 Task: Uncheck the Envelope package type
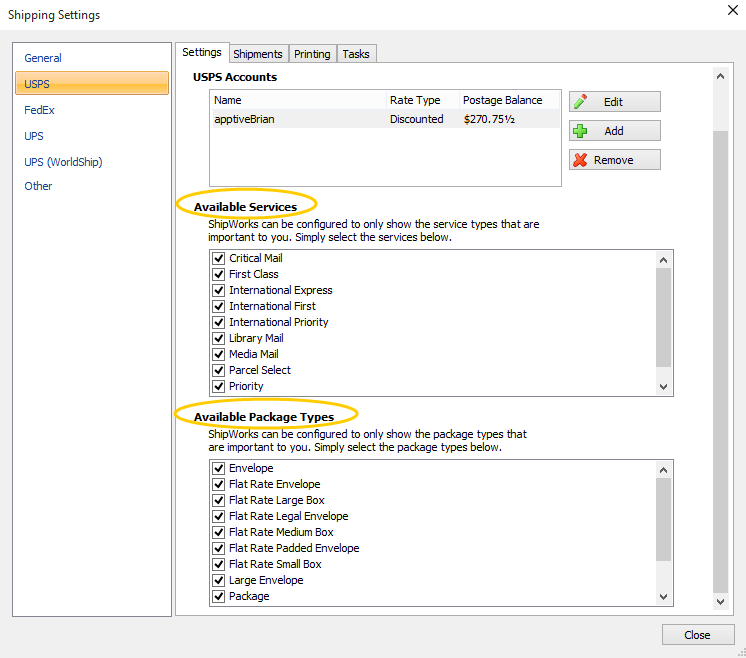pyautogui.click(x=218, y=468)
